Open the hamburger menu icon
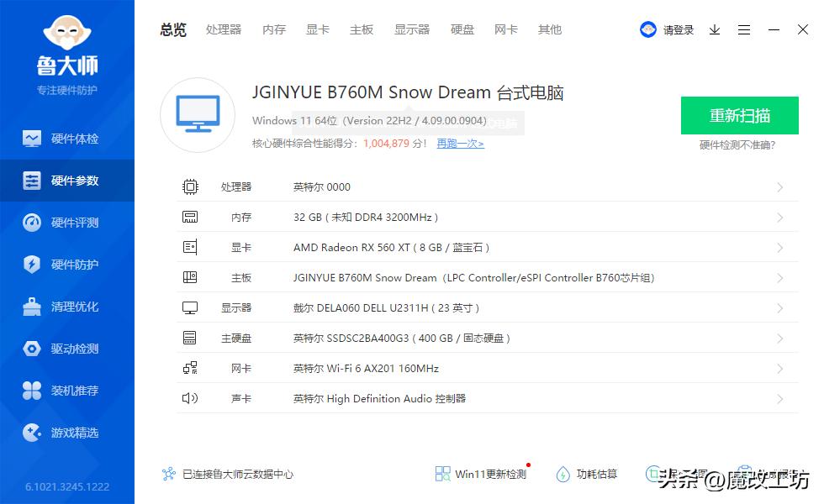This screenshot has width=824, height=504. (x=744, y=29)
